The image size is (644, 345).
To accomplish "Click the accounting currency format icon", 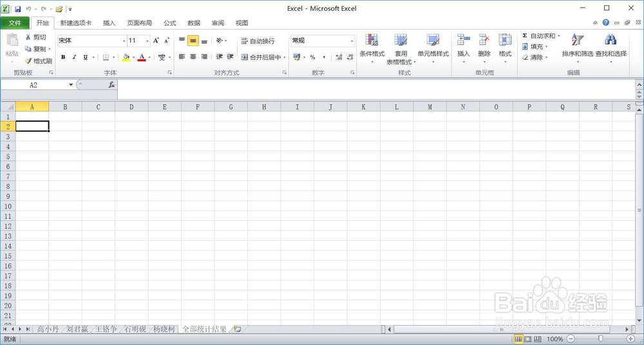I will tap(296, 57).
